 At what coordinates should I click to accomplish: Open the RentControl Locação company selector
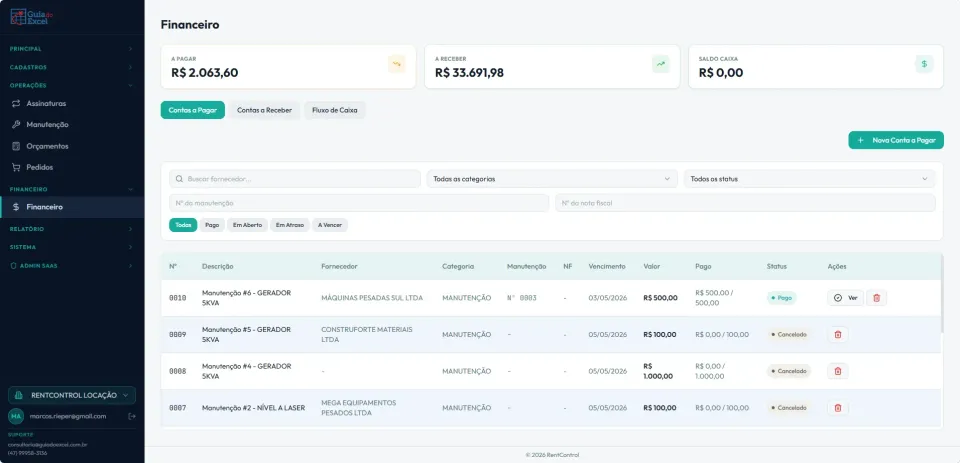tap(72, 396)
